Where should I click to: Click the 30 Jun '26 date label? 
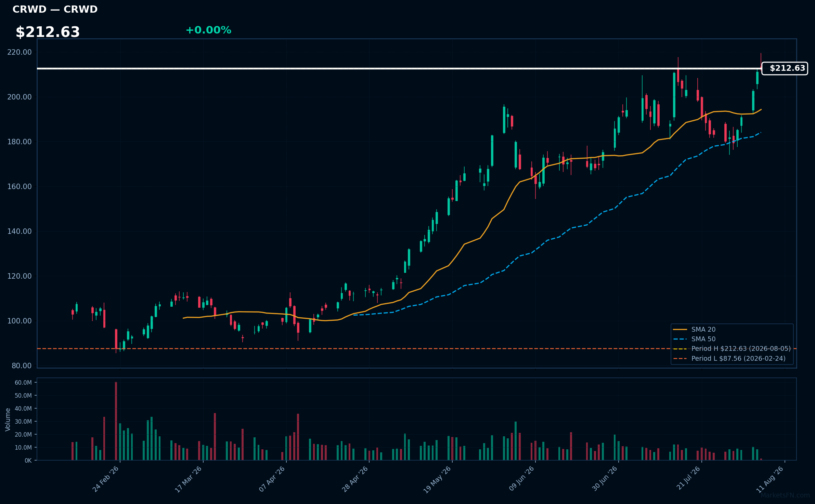[604, 479]
